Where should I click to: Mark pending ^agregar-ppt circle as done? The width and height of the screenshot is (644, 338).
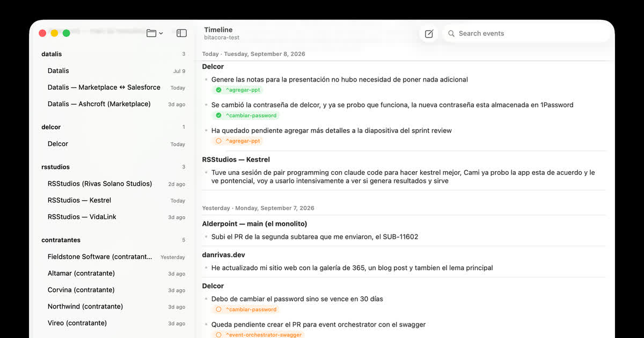pyautogui.click(x=218, y=141)
